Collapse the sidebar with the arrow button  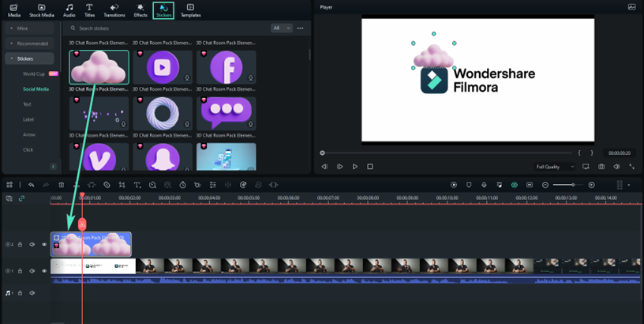pyautogui.click(x=53, y=167)
